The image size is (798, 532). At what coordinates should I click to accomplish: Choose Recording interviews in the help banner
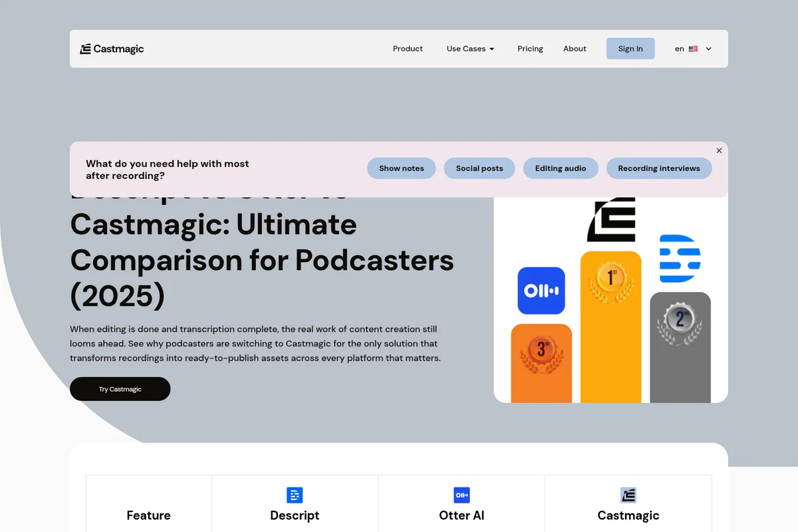coord(659,168)
